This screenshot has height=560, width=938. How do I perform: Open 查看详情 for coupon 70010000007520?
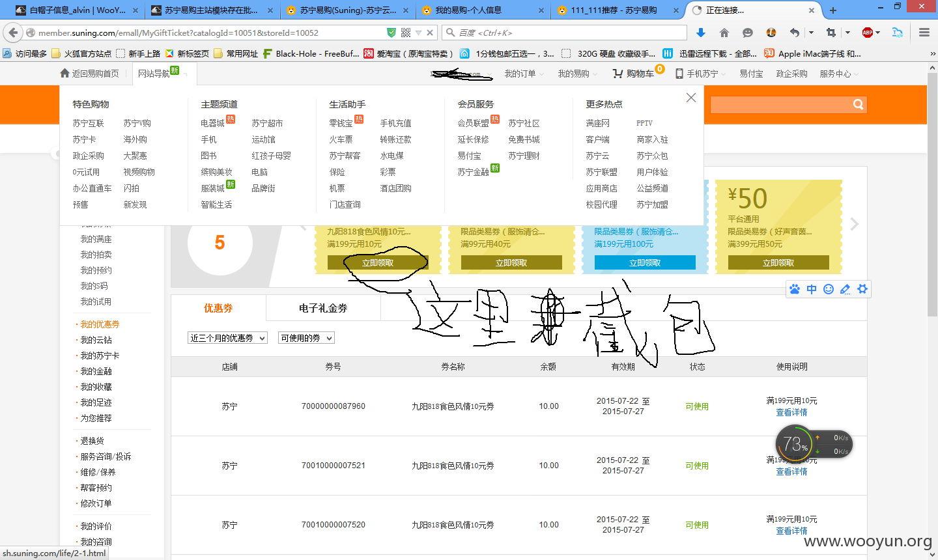click(791, 531)
